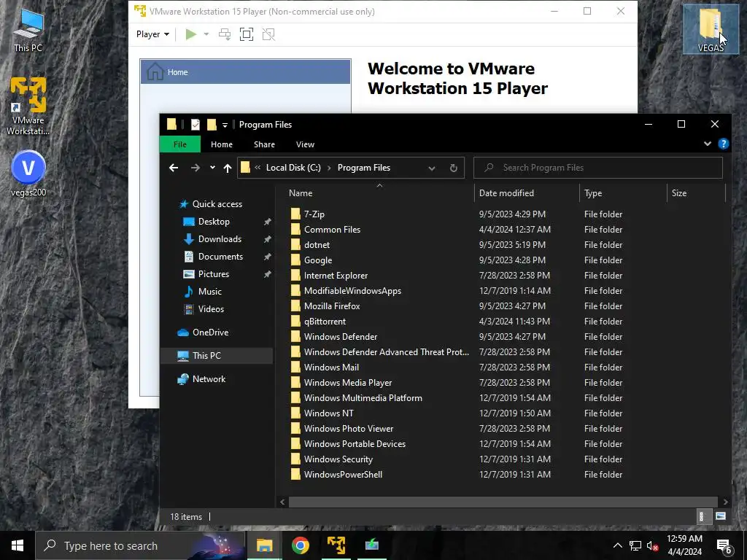
Task: Select the 7-Zip folder
Action: [314, 214]
